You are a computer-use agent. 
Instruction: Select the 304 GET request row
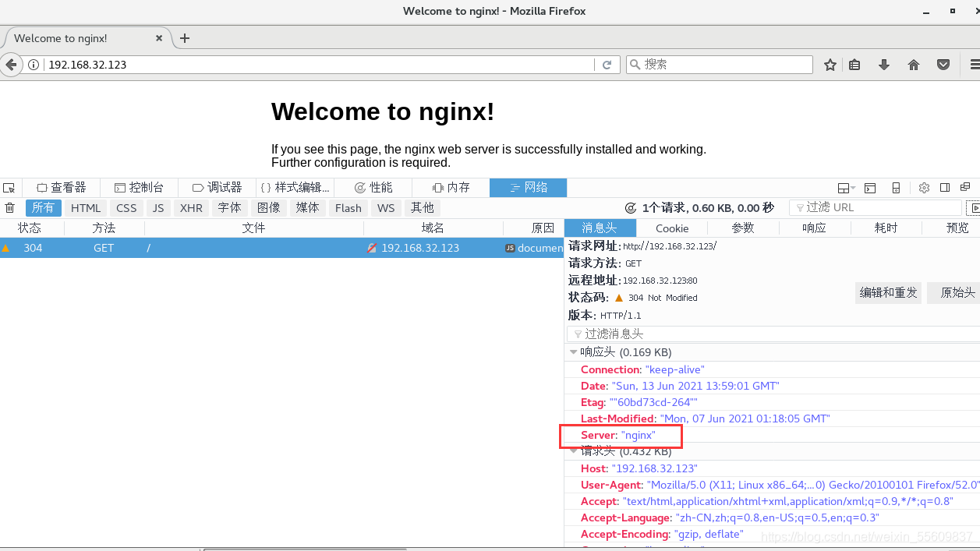pos(281,248)
